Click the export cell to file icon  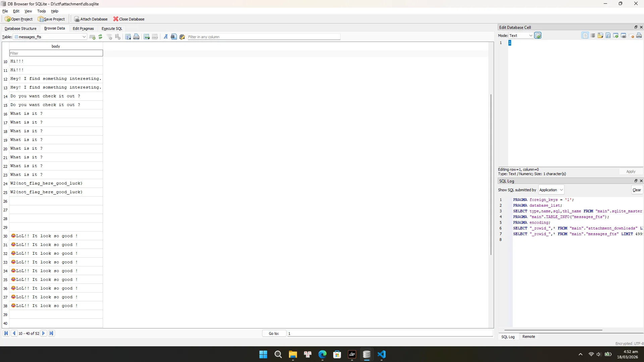pyautogui.click(x=608, y=36)
